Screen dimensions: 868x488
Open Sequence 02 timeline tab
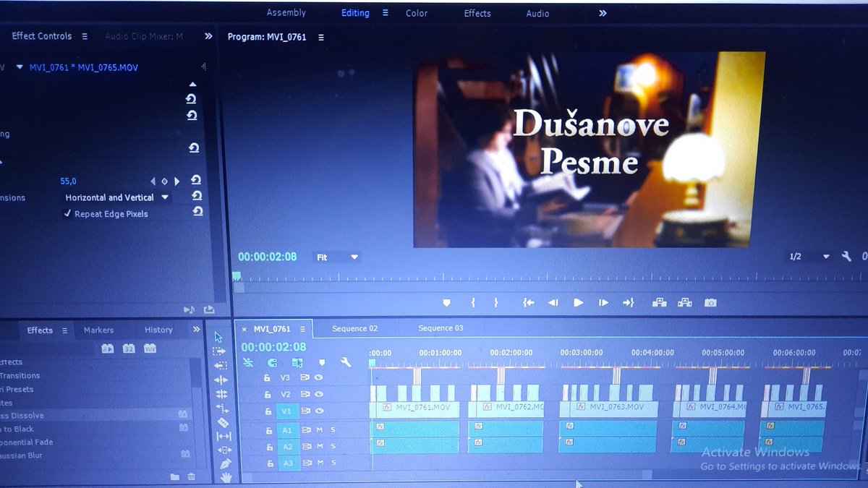(x=354, y=328)
